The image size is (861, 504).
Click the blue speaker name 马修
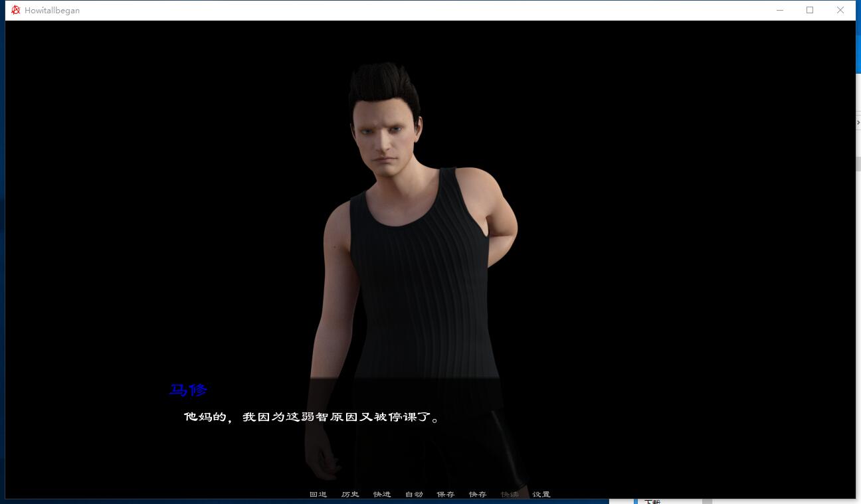188,390
